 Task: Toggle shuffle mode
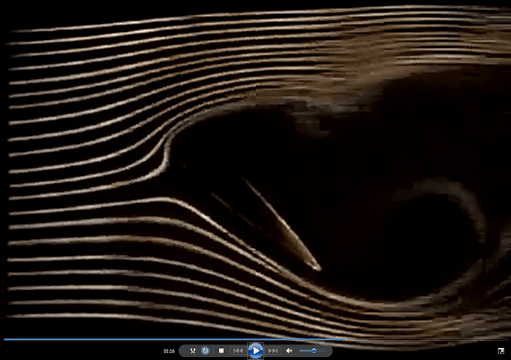193,351
